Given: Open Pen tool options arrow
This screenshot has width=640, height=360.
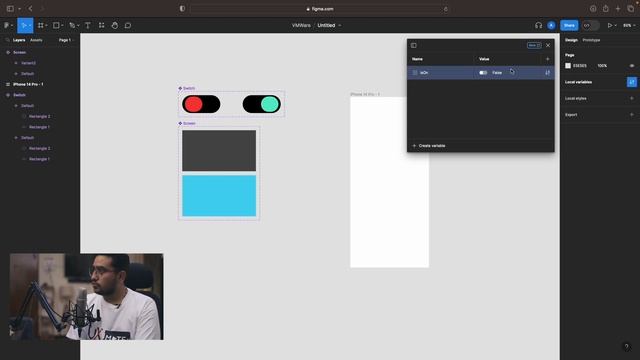Looking at the screenshot, I should point(78,25).
